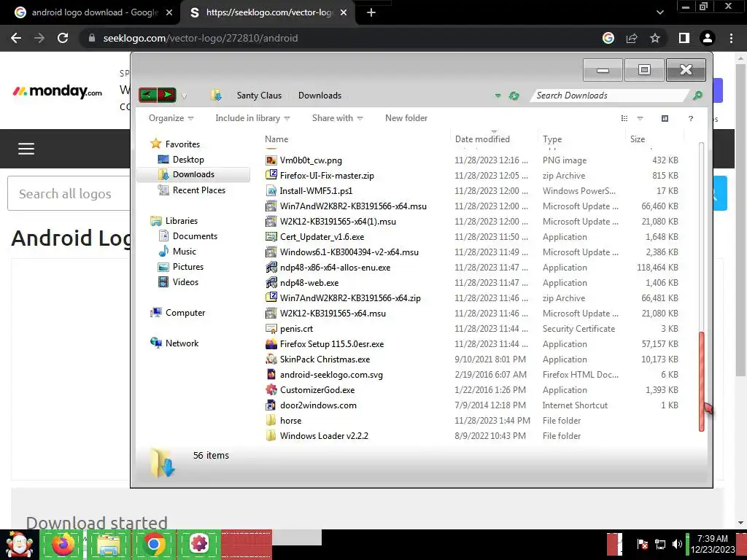Switch to android logo download Google tab
The image size is (747, 560).
coord(93,12)
